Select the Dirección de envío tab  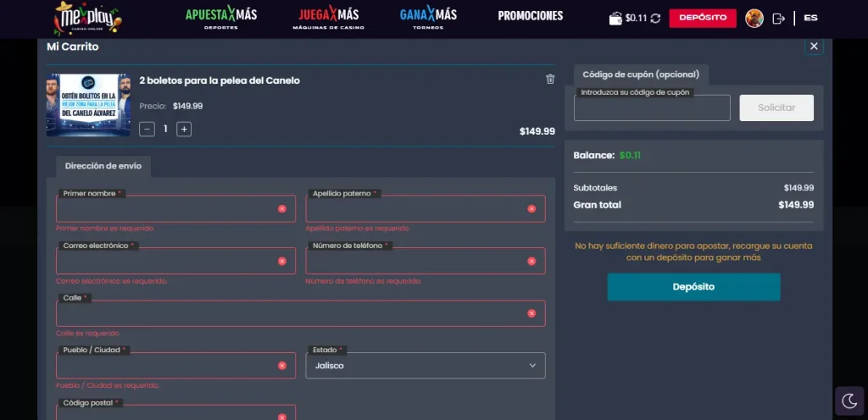click(x=103, y=166)
